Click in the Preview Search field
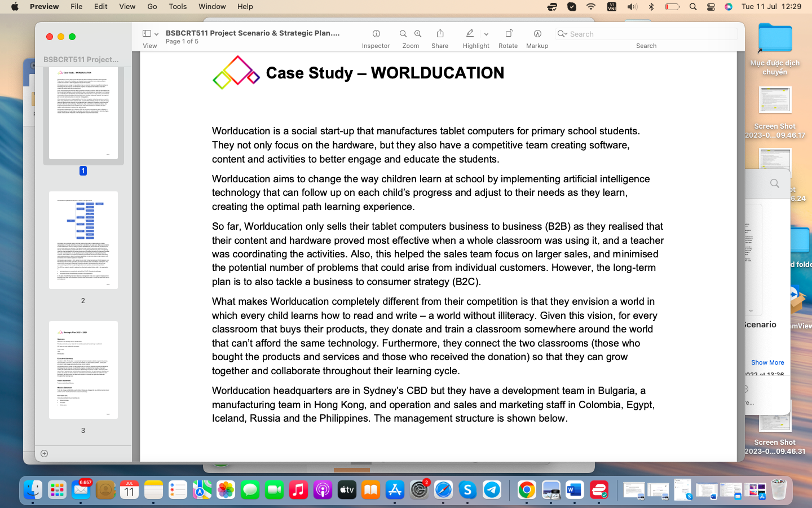This screenshot has height=508, width=812. click(x=646, y=34)
